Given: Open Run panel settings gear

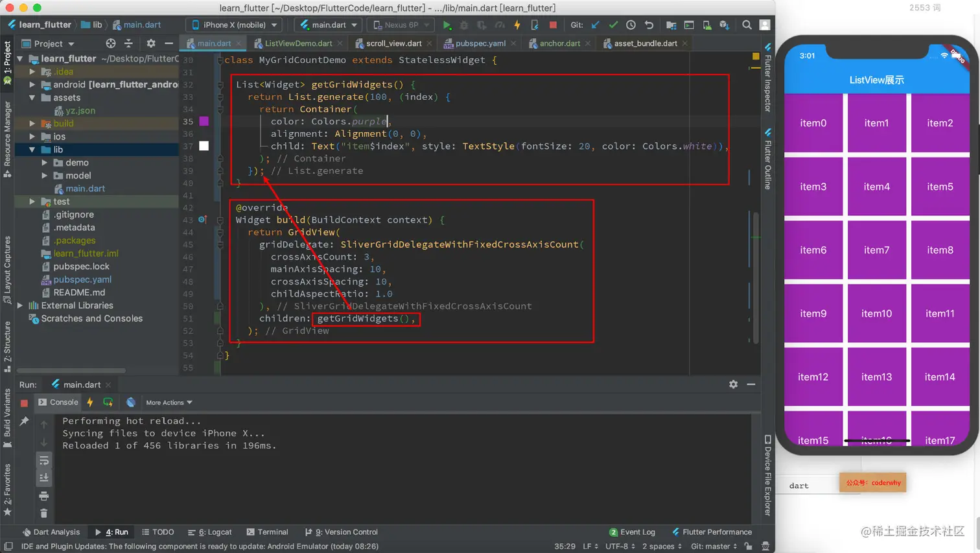Looking at the screenshot, I should coord(733,384).
